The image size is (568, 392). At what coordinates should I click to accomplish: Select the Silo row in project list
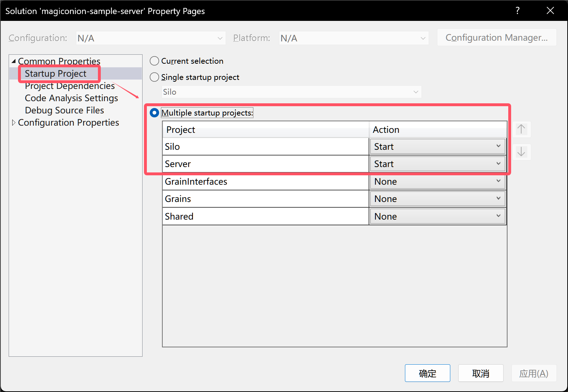pyautogui.click(x=265, y=147)
